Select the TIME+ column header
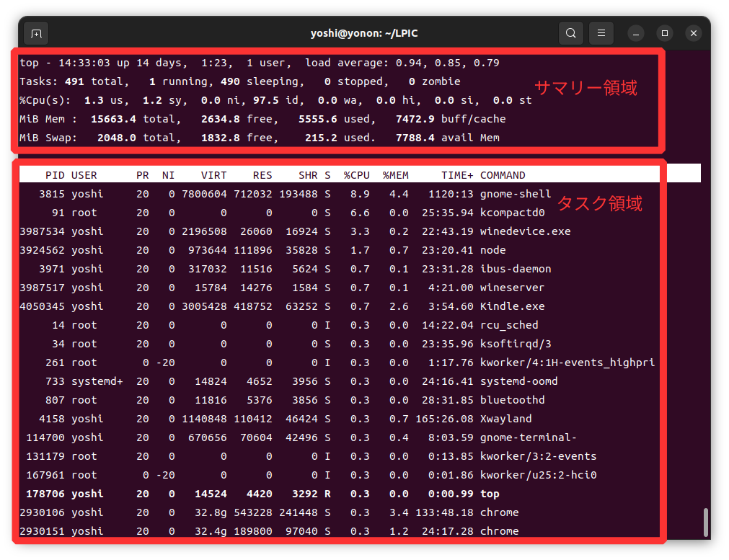 click(x=457, y=175)
